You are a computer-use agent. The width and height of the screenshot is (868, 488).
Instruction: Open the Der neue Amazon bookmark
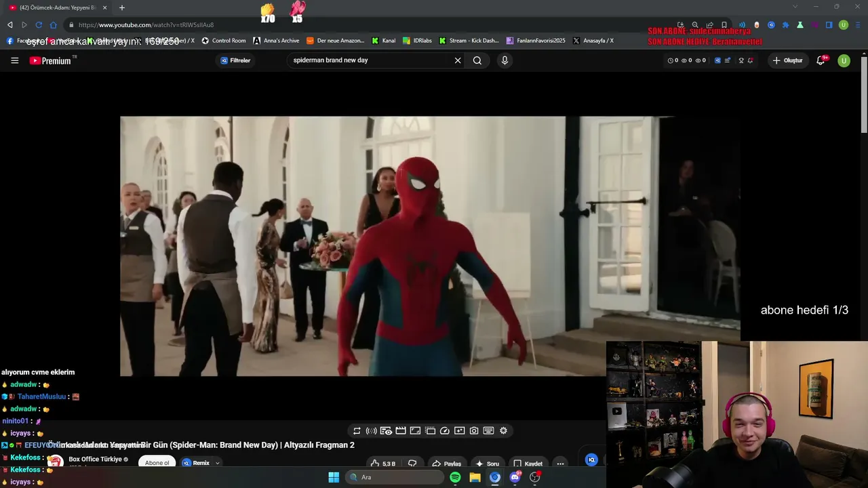pos(336,41)
